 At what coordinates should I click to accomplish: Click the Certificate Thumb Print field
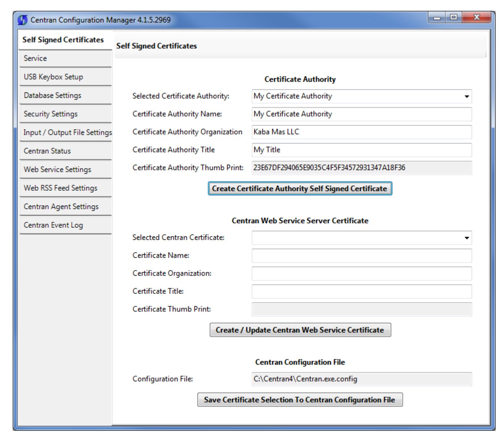click(362, 310)
